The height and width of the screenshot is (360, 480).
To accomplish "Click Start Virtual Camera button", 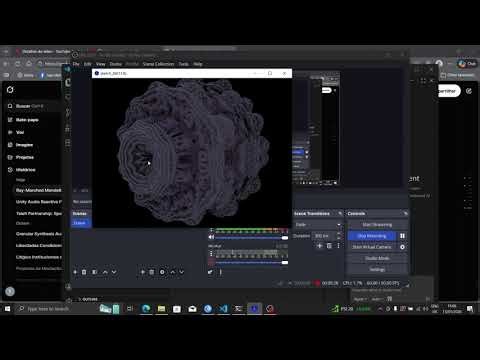I will point(372,247).
